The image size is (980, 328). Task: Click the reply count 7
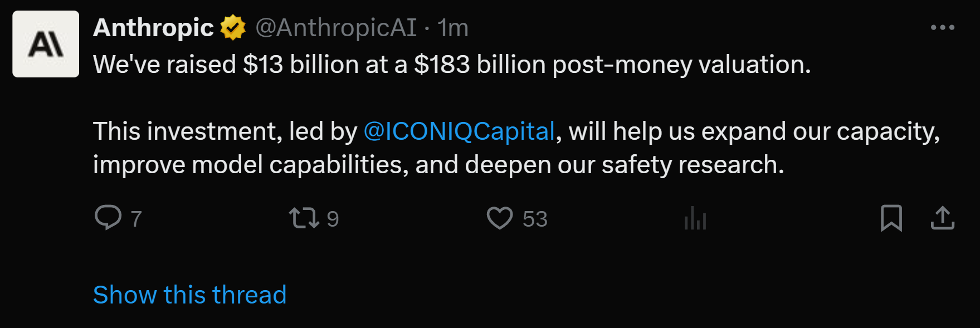point(136,219)
